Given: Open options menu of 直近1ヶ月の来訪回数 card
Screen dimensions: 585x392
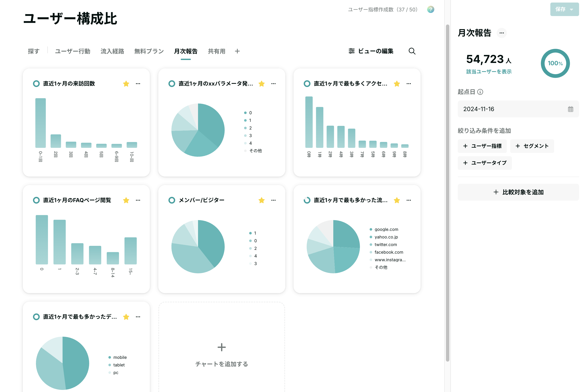Looking at the screenshot, I should (138, 83).
